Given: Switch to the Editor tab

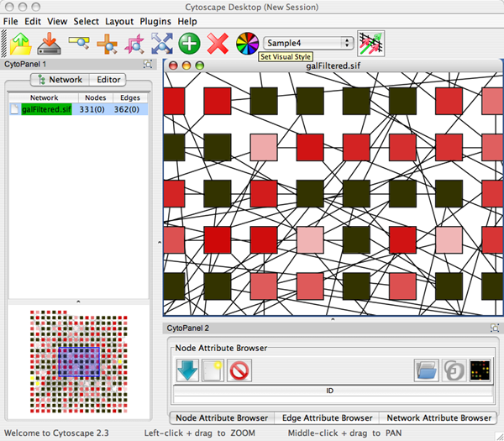Looking at the screenshot, I should pyautogui.click(x=108, y=80).
